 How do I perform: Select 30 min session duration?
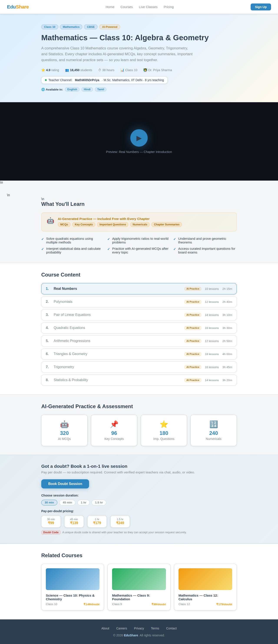click(x=49, y=503)
